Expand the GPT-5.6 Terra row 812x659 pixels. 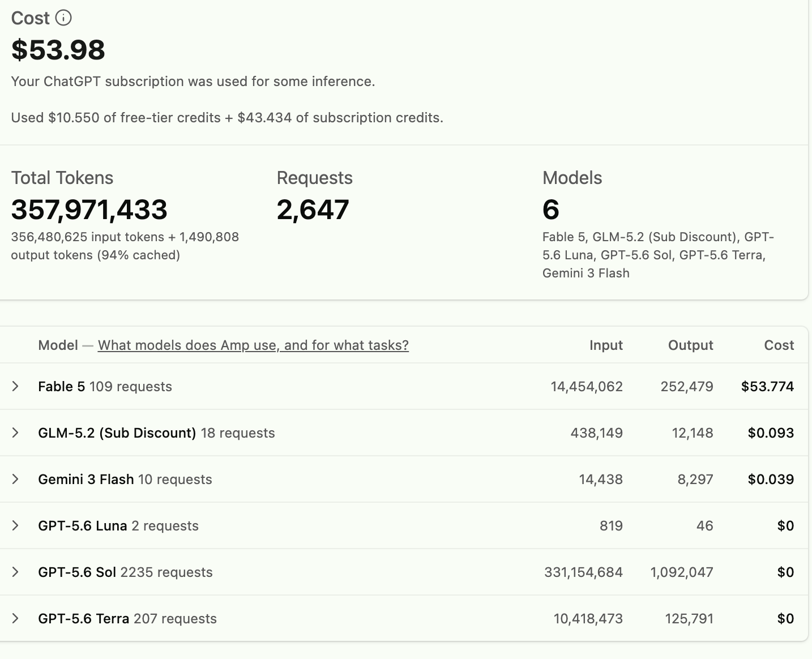15,618
